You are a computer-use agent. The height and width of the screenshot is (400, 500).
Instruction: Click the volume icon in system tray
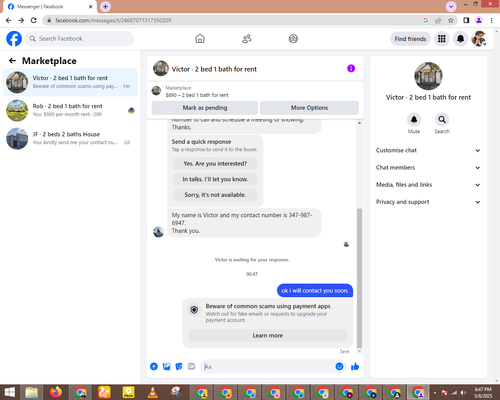(x=463, y=393)
